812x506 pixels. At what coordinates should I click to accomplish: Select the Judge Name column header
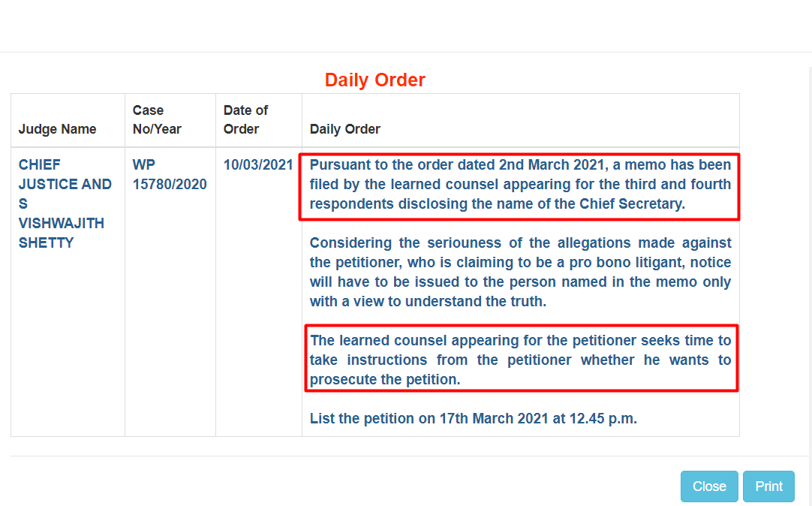(x=58, y=129)
